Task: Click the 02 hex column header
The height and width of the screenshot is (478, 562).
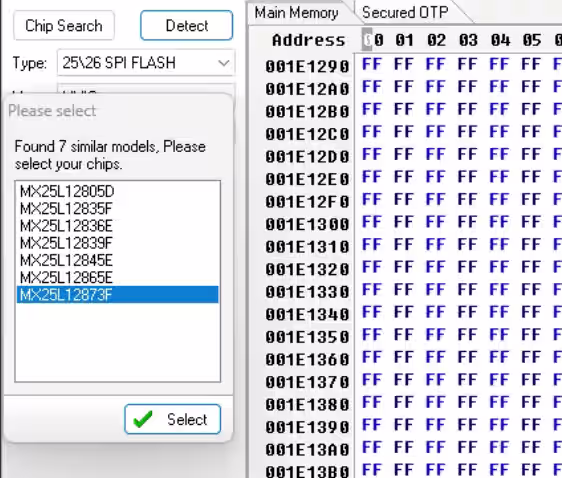Action: [436, 40]
